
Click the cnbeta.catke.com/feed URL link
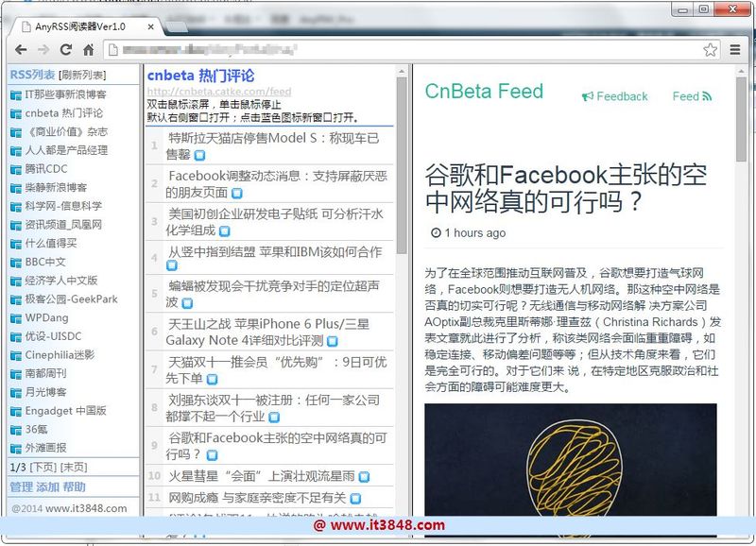pos(219,91)
